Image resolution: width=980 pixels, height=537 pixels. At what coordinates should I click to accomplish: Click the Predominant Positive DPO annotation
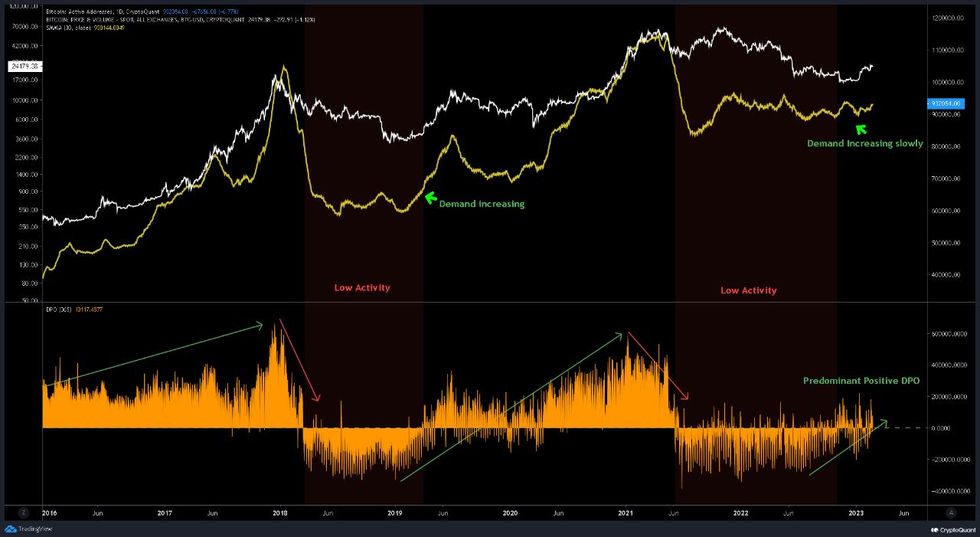pyautogui.click(x=861, y=381)
